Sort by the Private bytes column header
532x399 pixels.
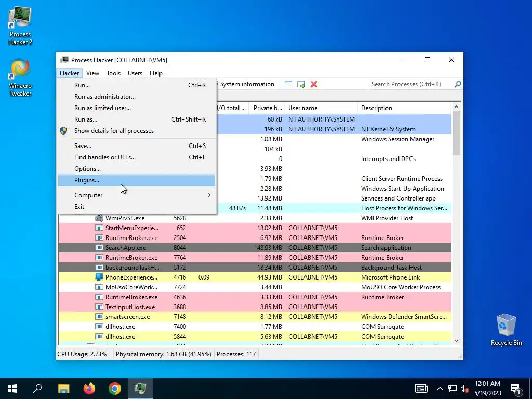(x=267, y=108)
